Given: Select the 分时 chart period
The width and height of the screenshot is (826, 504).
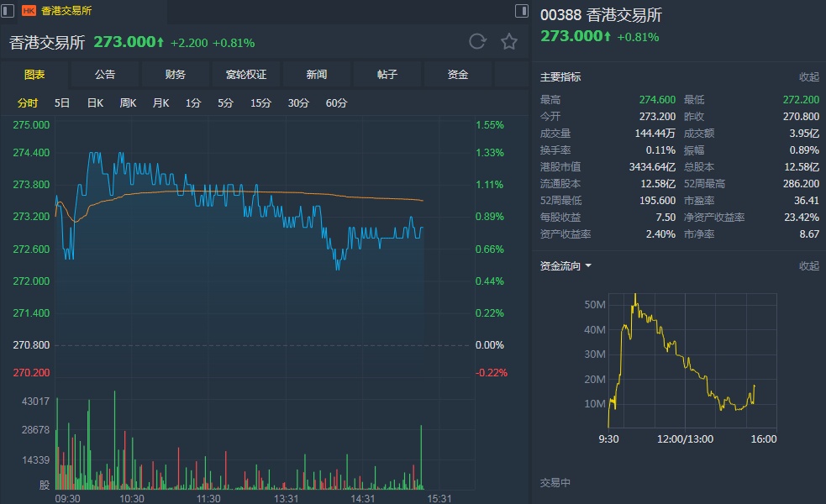Looking at the screenshot, I should click(x=28, y=102).
